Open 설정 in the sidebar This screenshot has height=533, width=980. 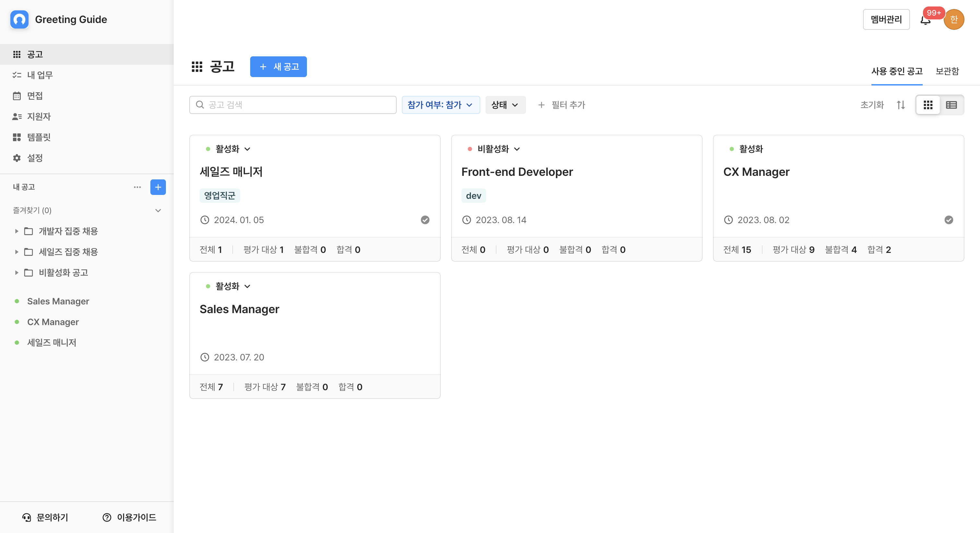pos(87,158)
